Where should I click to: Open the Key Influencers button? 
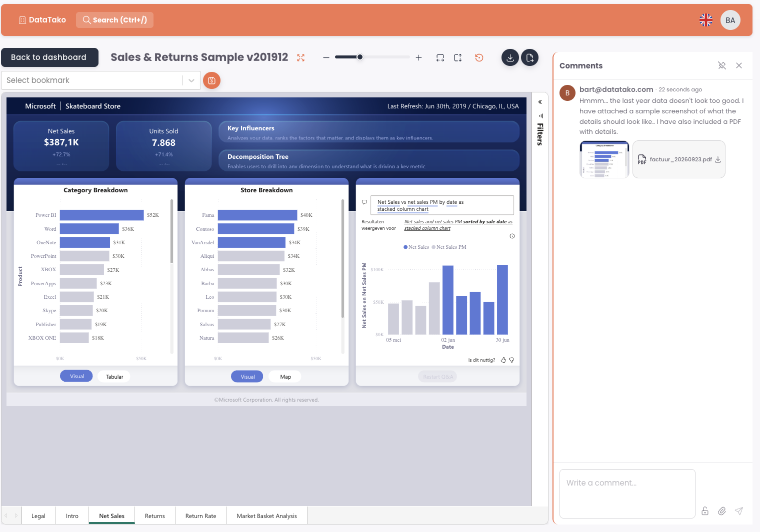pyautogui.click(x=369, y=132)
